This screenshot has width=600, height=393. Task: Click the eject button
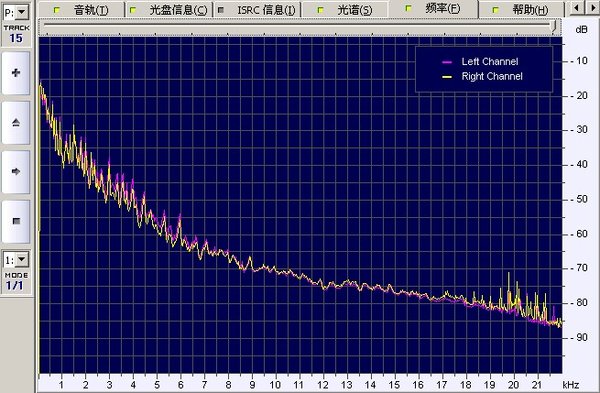(x=16, y=122)
